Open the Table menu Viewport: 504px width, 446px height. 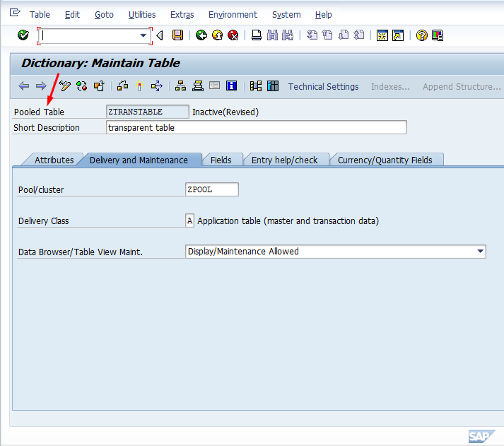click(x=40, y=14)
